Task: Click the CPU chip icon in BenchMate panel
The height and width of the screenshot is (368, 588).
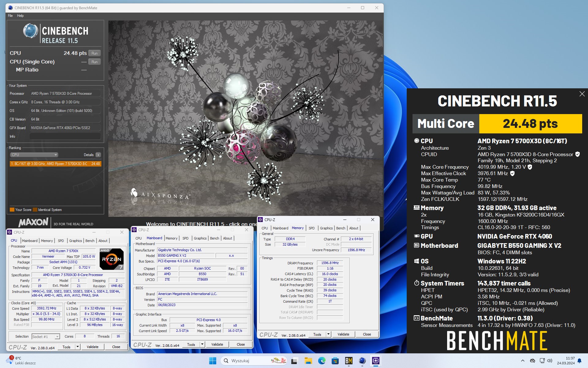Action: pos(417,141)
